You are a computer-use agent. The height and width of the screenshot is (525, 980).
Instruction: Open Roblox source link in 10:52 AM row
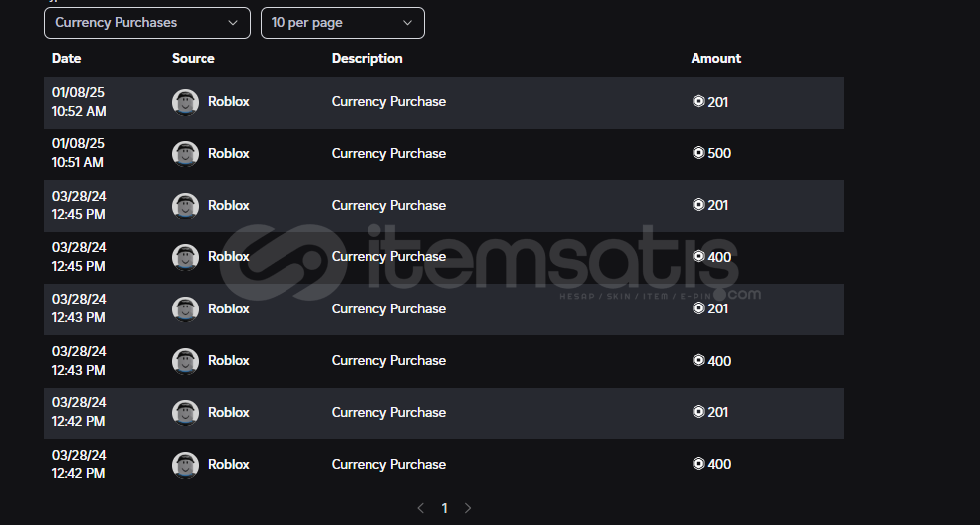pyautogui.click(x=229, y=102)
